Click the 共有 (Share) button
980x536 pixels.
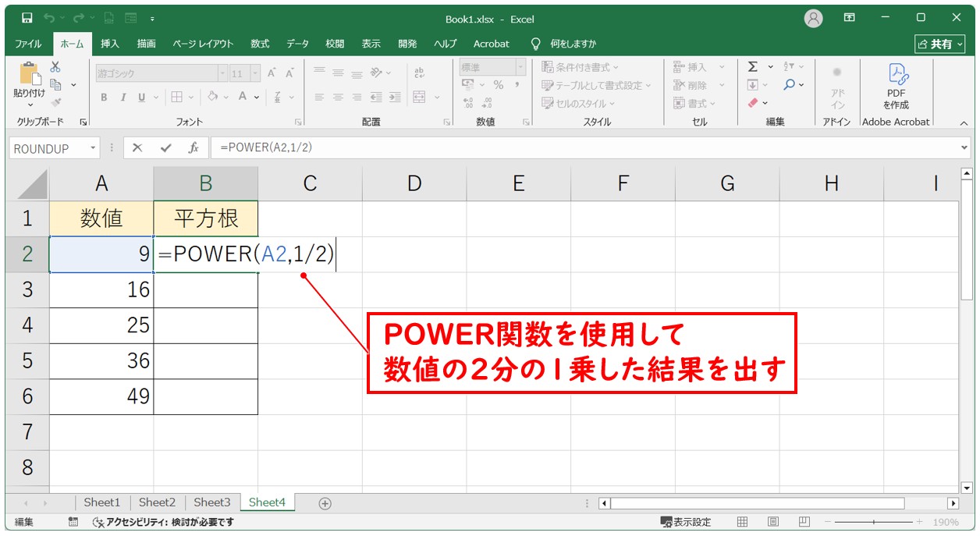click(x=940, y=44)
